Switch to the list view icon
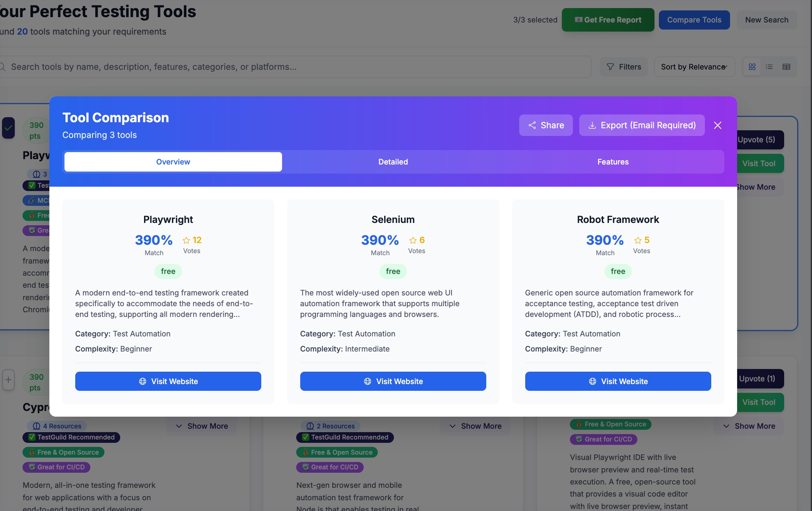The width and height of the screenshot is (812, 511). [769, 67]
